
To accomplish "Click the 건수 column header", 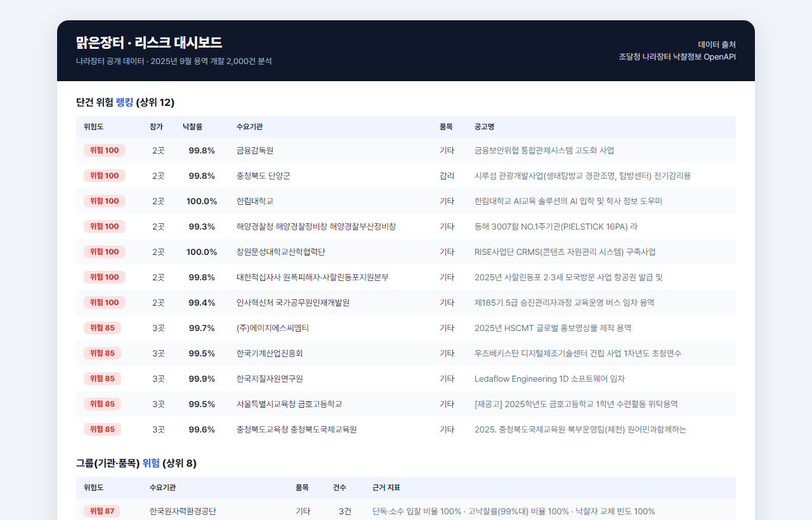I will pos(339,488).
